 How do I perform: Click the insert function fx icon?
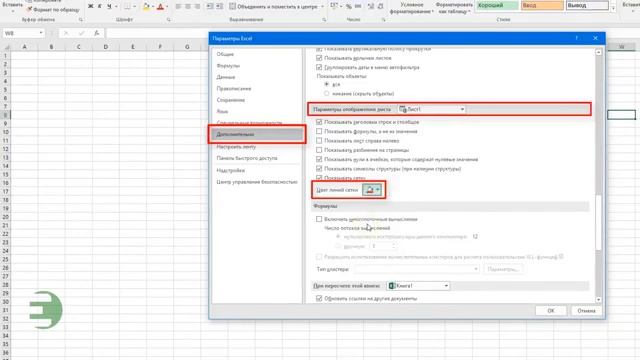96,33
